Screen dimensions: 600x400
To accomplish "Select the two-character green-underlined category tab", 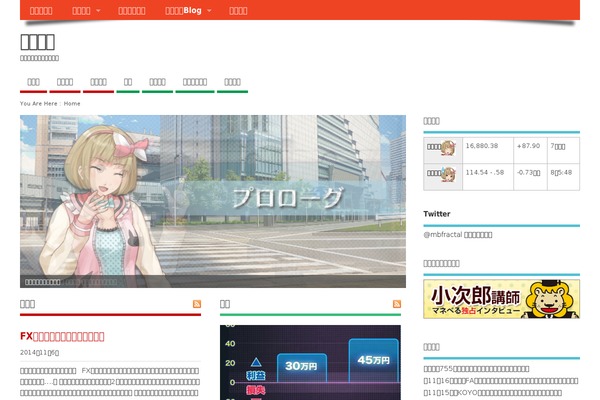I will click(x=128, y=82).
